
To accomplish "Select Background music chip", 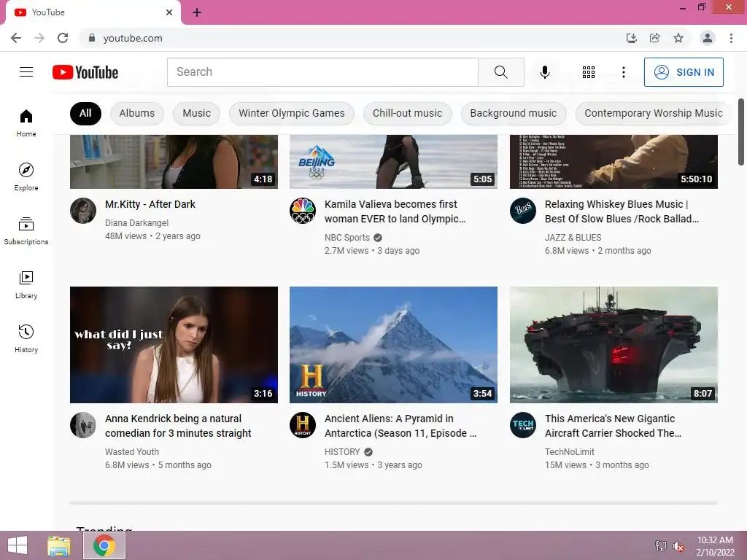I will click(513, 113).
